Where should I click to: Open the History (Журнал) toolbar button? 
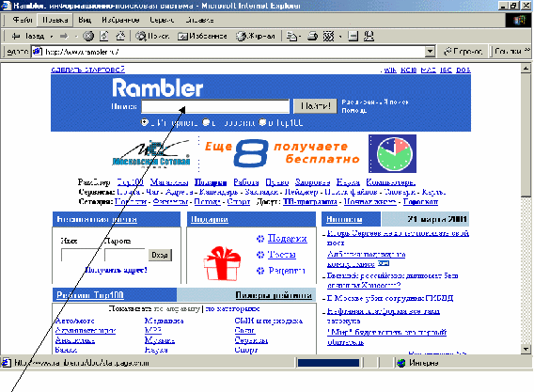(256, 36)
